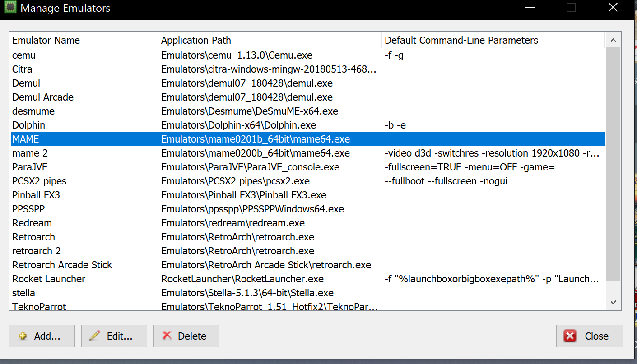
Task: Select the ParaJVE emulator row
Action: [308, 167]
